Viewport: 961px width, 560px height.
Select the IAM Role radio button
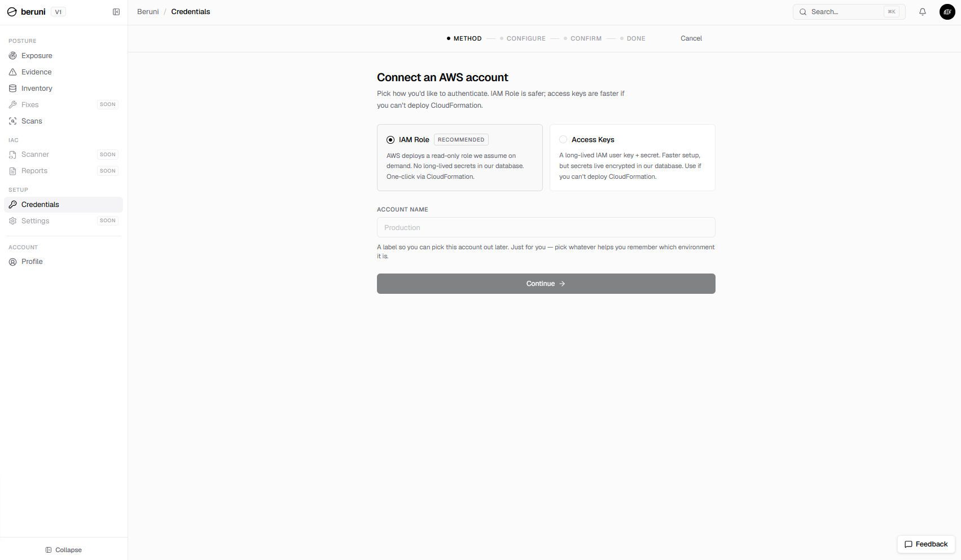click(x=390, y=140)
